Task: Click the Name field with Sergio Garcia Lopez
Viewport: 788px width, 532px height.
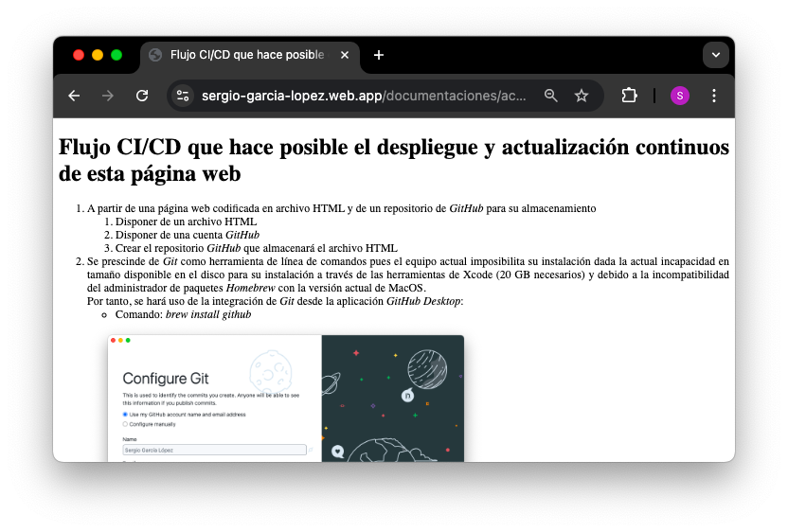Action: pyautogui.click(x=215, y=450)
